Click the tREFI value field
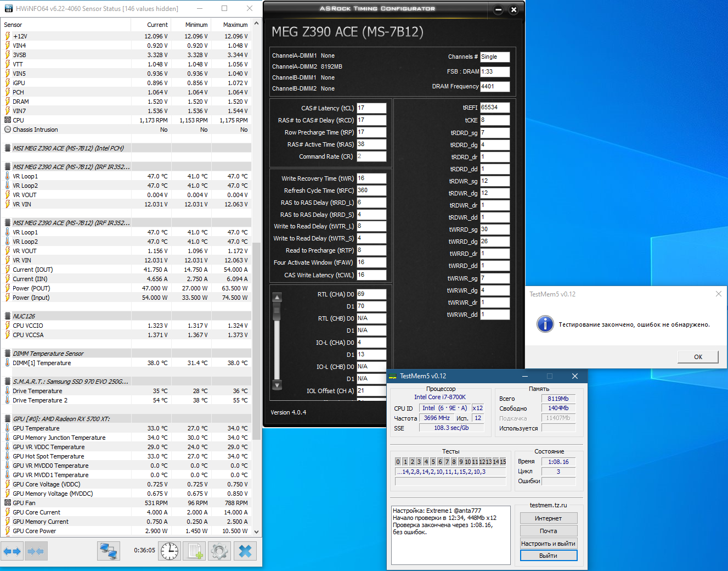 [x=495, y=108]
